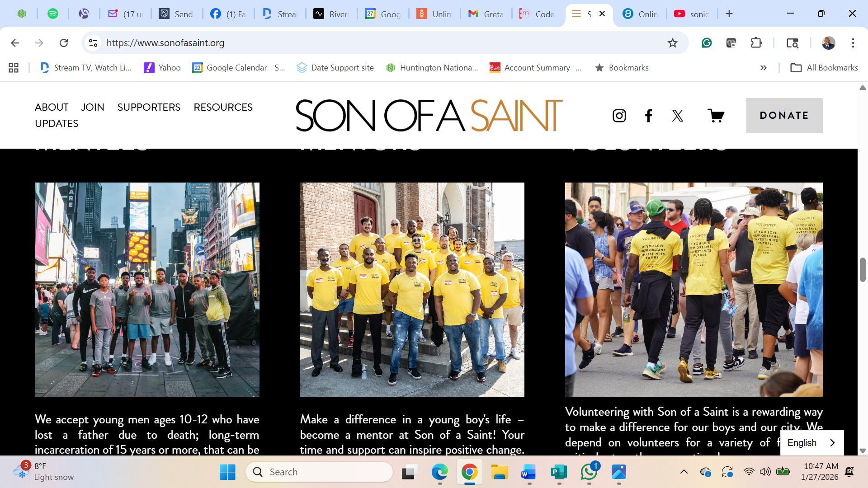This screenshot has height=488, width=868.
Task: Click the X (Twitter) social icon
Action: pyautogui.click(x=677, y=116)
